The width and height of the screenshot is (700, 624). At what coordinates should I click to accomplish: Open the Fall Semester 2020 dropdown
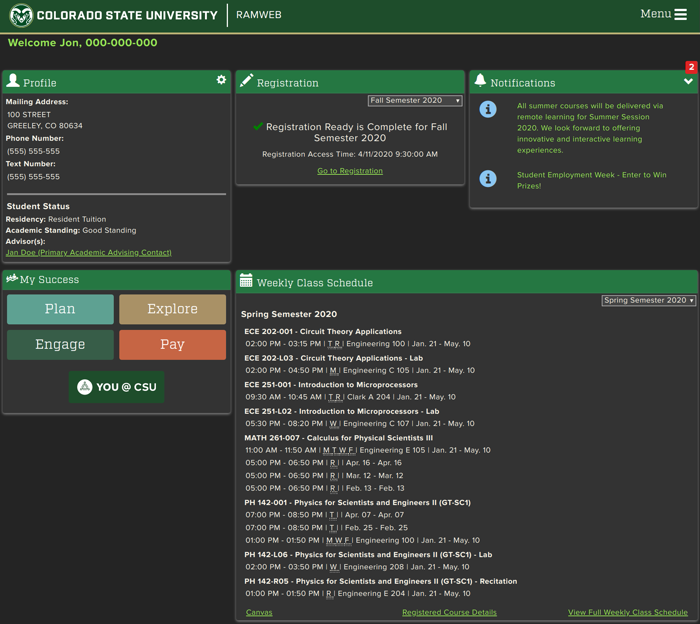(x=415, y=100)
